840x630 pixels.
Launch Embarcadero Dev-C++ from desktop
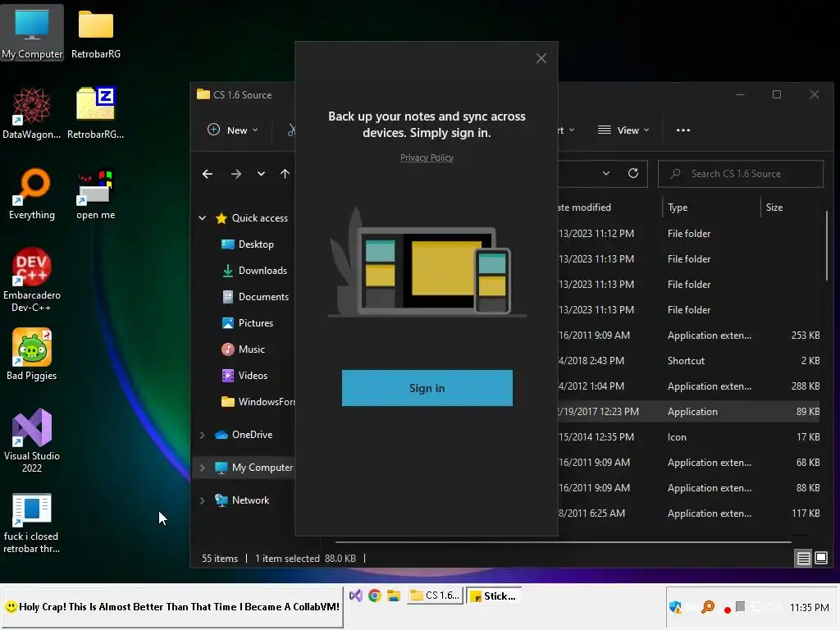coord(32,280)
